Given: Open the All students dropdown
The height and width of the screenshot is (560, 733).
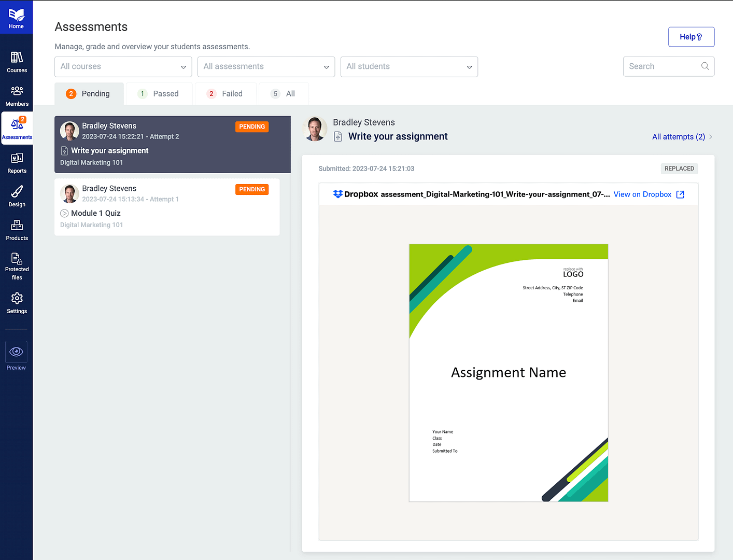Looking at the screenshot, I should point(408,66).
